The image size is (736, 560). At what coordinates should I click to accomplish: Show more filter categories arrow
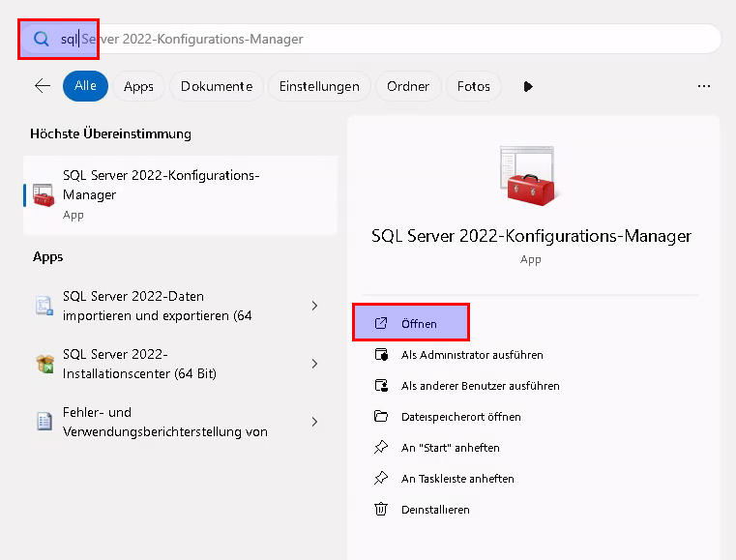(x=528, y=86)
